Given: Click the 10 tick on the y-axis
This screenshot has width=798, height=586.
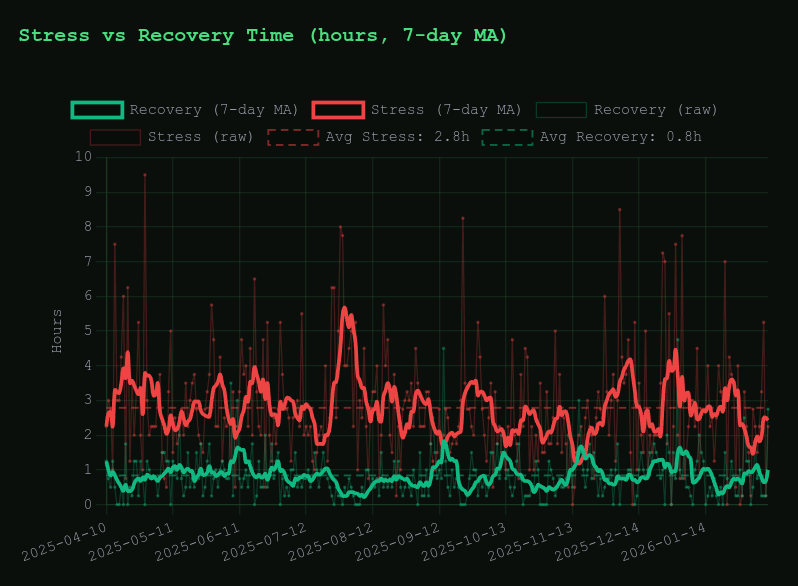Looking at the screenshot, I should pyautogui.click(x=84, y=157).
